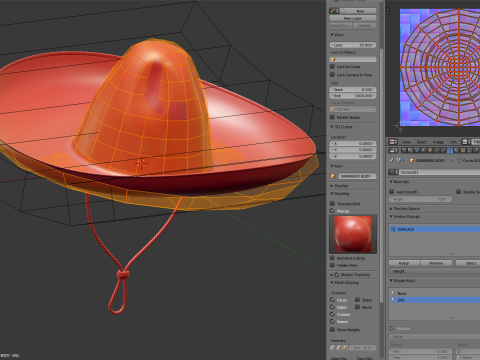Screen dimensions: 480x360
Task: Click the orange cube beside SOMBRERO BODY breadcrumb
Action: [x=412, y=160]
